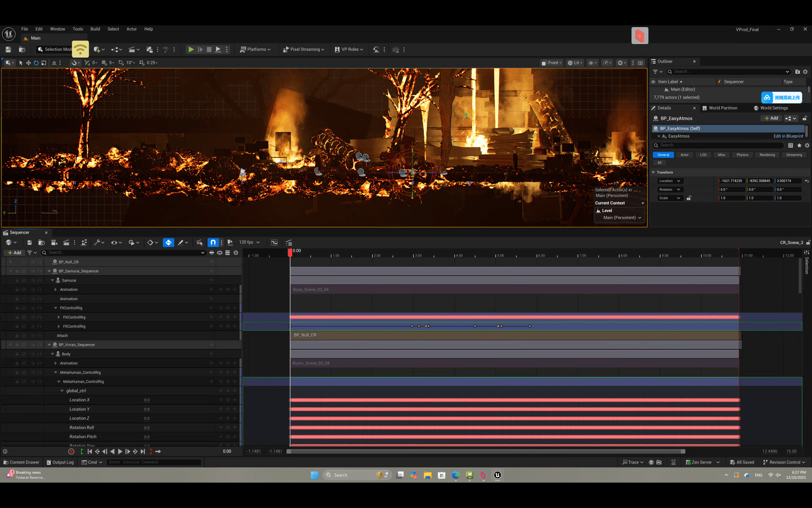Viewport: 812px width, 508px height.
Task: Click the record button in Sequencer
Action: coord(71,451)
